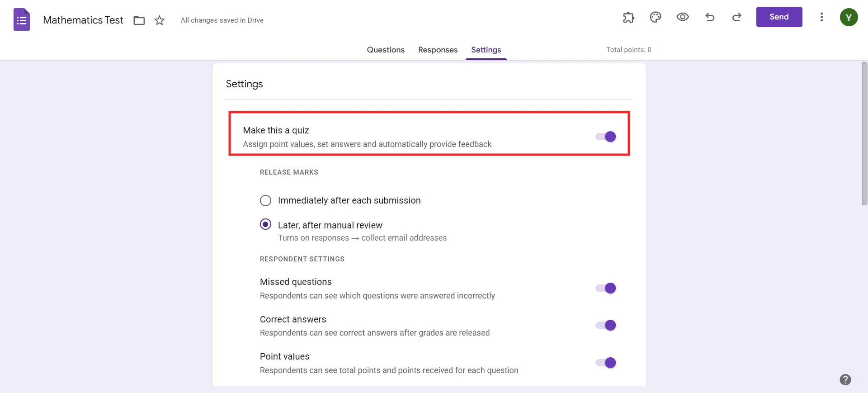
Task: Star the Mathematics Test form
Action: pos(159,20)
